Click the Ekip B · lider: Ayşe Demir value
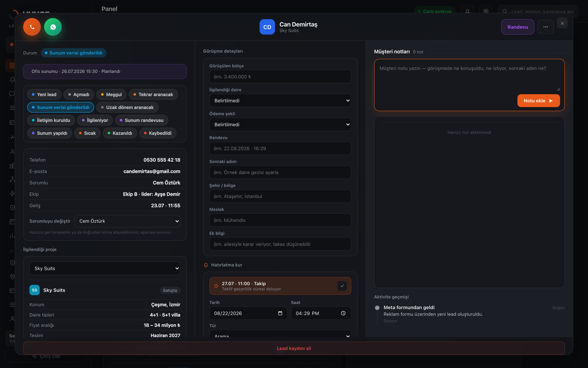 coord(152,194)
